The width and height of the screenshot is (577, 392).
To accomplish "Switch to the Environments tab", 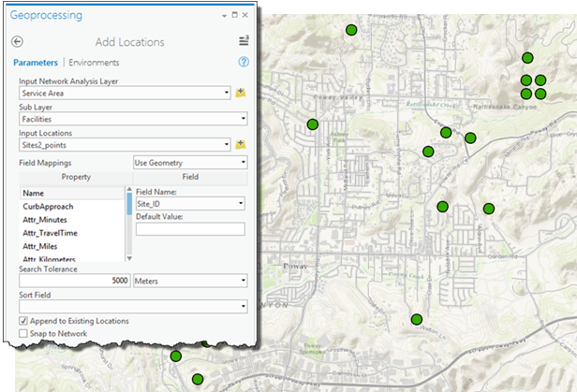I will pos(94,63).
